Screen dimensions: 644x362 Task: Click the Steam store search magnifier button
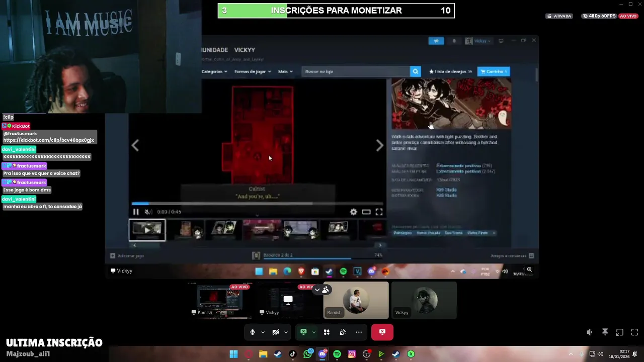(416, 71)
